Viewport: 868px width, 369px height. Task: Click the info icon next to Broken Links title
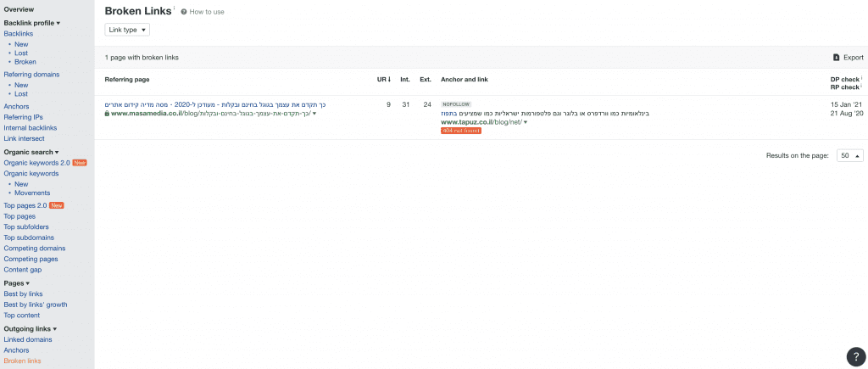pos(175,9)
